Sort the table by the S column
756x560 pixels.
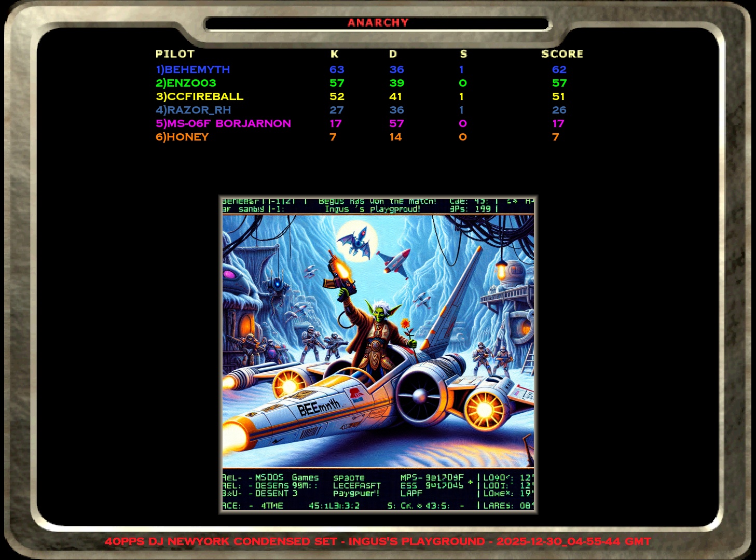click(463, 54)
